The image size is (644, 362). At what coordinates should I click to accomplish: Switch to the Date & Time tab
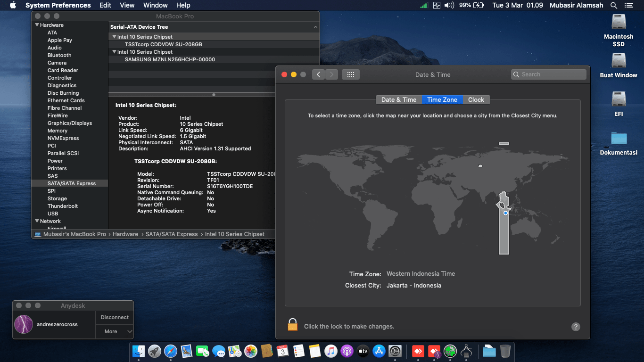pos(399,99)
